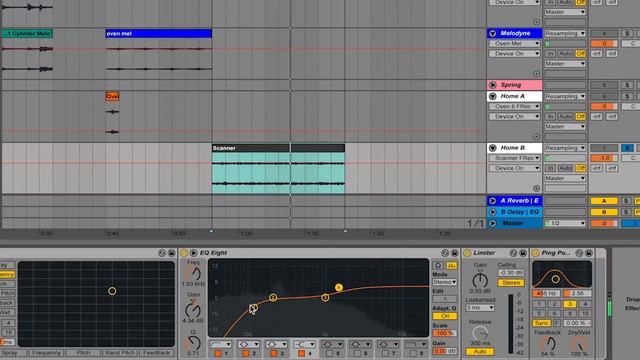Set Melodyne track monitor to In
The width and height of the screenshot is (640, 360).
[x=550, y=53]
